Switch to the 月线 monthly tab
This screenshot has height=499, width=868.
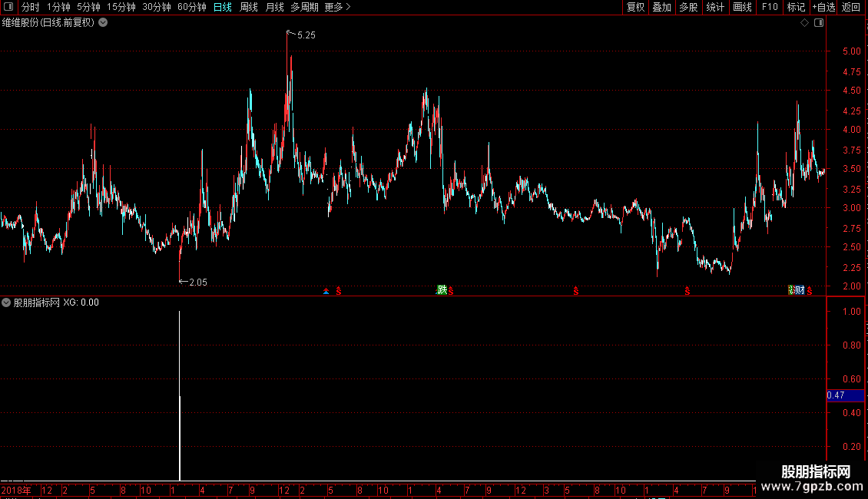pos(274,7)
